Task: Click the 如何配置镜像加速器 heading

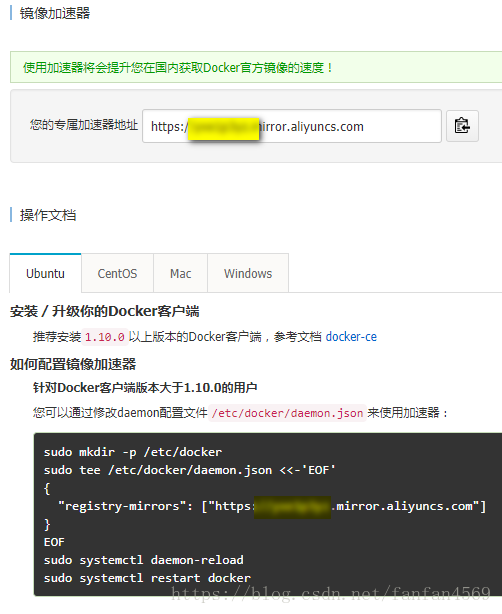Action: click(x=73, y=364)
